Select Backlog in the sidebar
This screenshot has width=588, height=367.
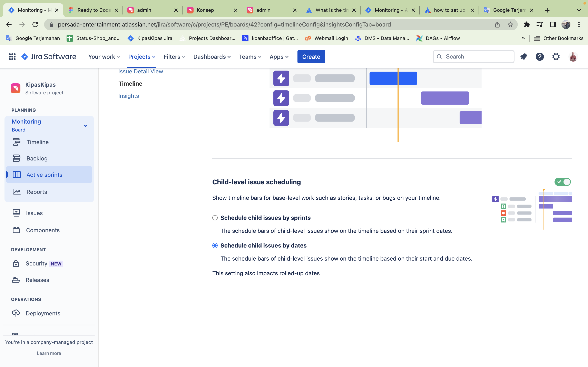pyautogui.click(x=37, y=158)
